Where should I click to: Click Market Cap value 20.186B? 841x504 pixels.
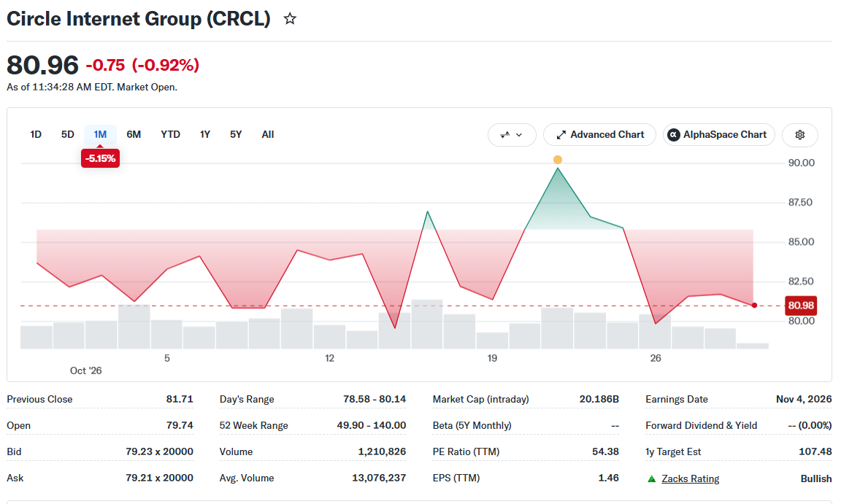pos(599,399)
